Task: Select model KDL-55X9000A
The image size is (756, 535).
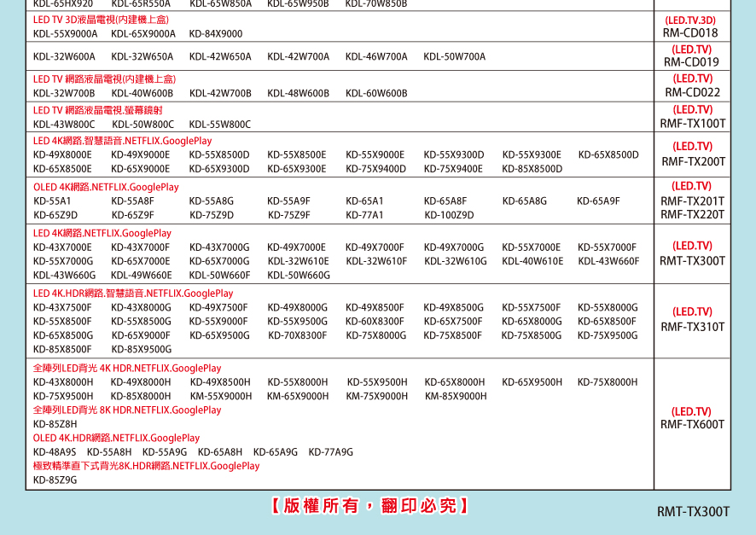Action: click(x=65, y=34)
